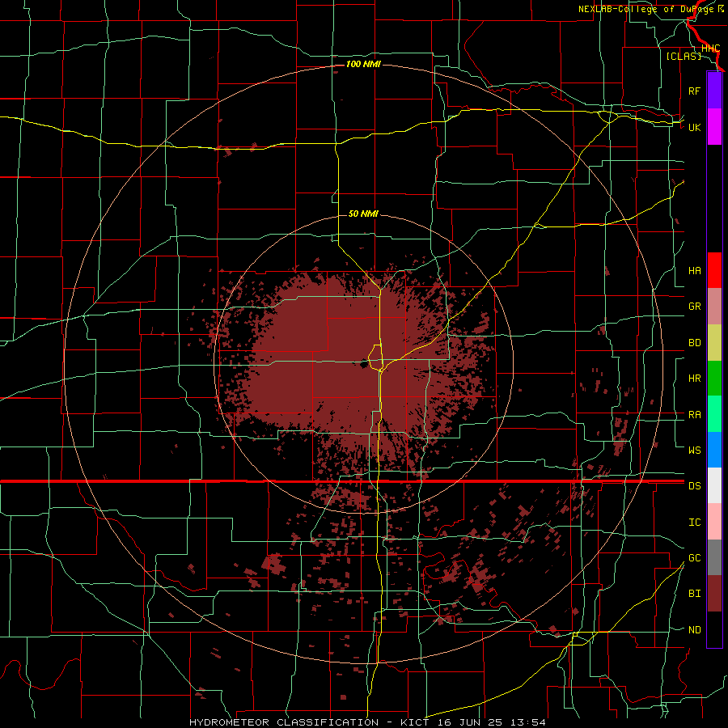This screenshot has height=728, width=728.
Task: Click the 'GC' legend label
Action: pyautogui.click(x=695, y=558)
